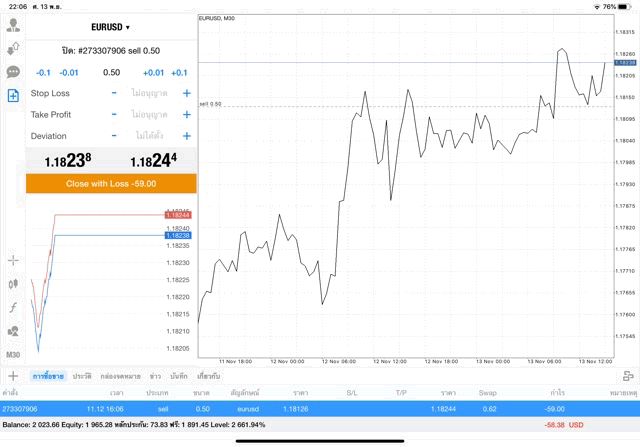This screenshot has height=447, width=640.
Task: Open the chart objects shapes icon
Action: click(13, 331)
